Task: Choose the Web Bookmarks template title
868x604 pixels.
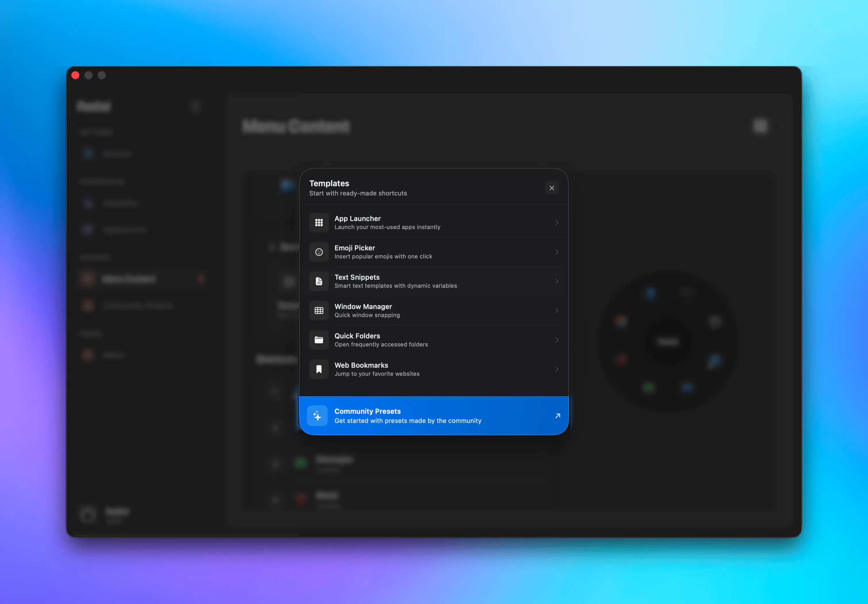Action: 361,365
